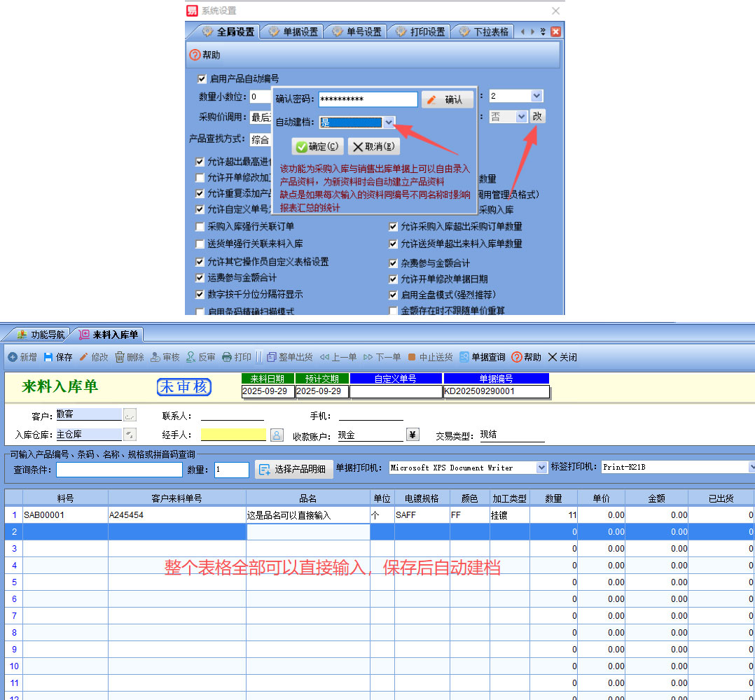Viewport: 755px width, 700px height.
Task: Click the 经手人 person lookup icon
Action: [x=277, y=435]
